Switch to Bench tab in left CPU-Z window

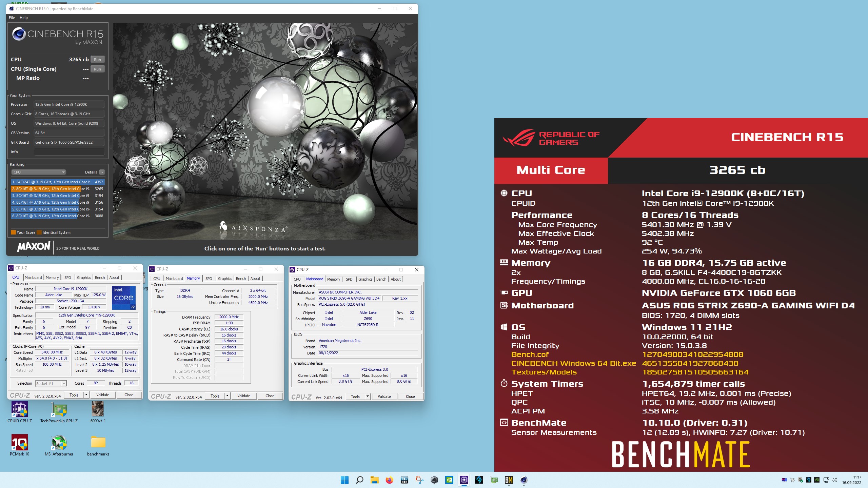tap(100, 278)
